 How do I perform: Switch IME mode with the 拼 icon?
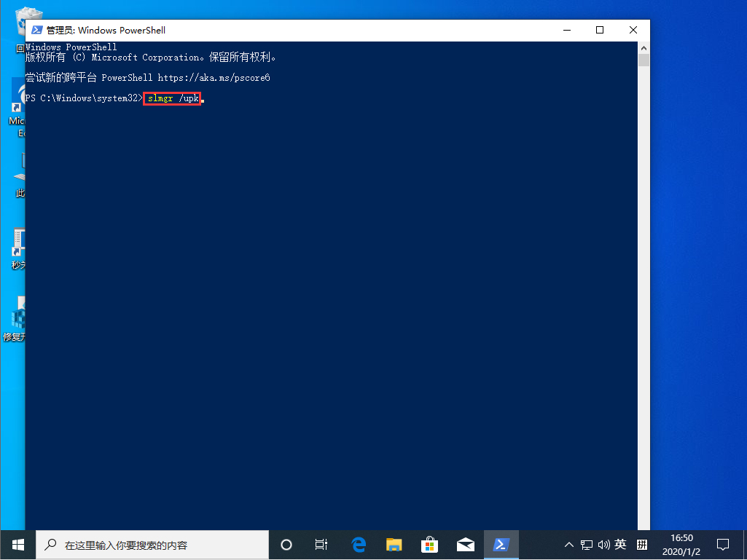click(x=642, y=544)
